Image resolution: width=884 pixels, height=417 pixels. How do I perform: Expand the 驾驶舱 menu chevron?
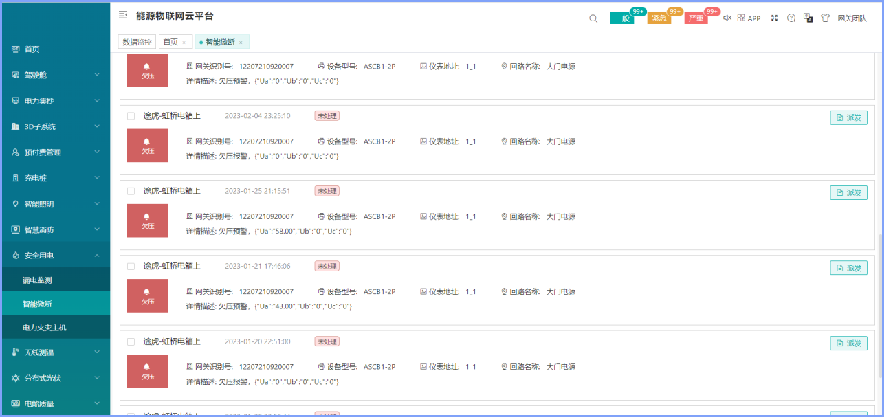pos(97,75)
